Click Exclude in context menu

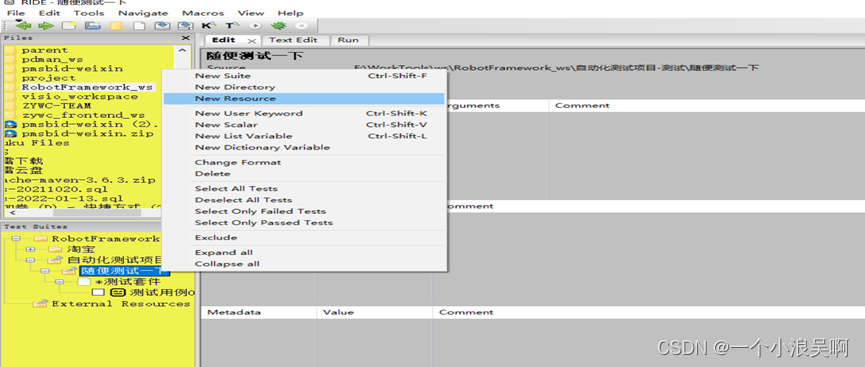click(x=305, y=237)
